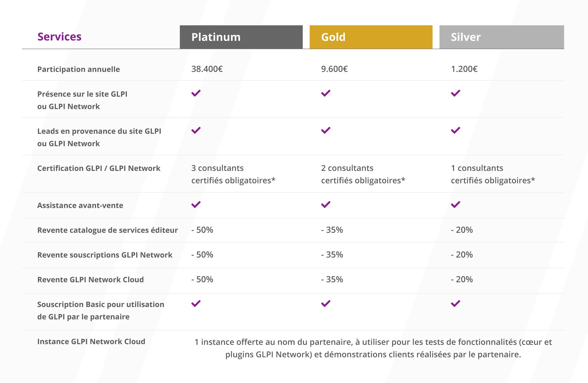This screenshot has height=383, width=588.
Task: Click Platinum checkmark for Présence sur le site GLPI
Action: click(196, 93)
